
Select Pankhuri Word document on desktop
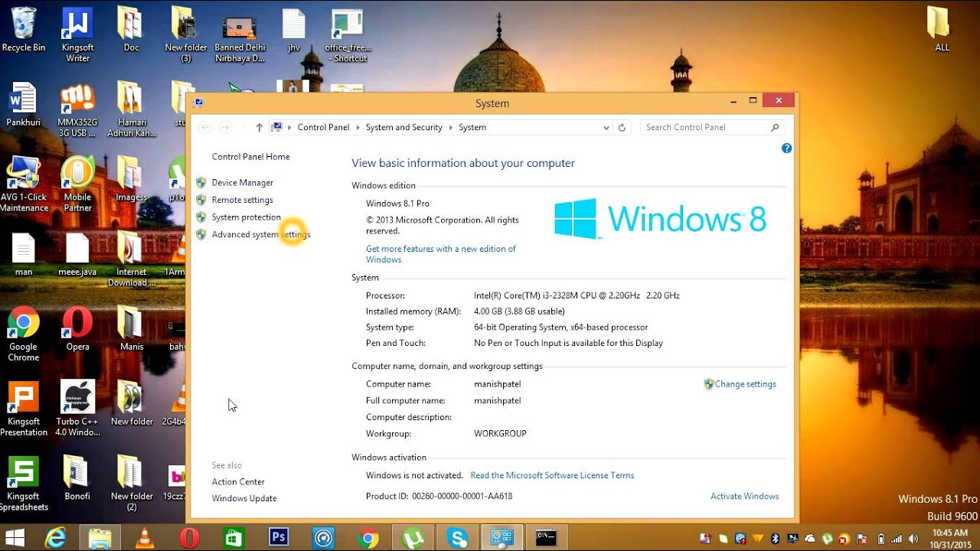23,105
